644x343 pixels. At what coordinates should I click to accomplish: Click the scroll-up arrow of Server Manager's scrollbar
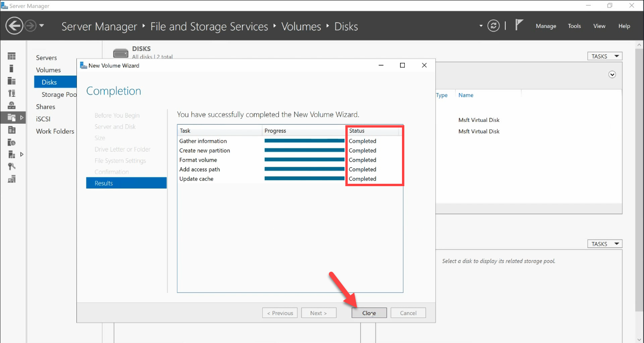[x=639, y=45]
